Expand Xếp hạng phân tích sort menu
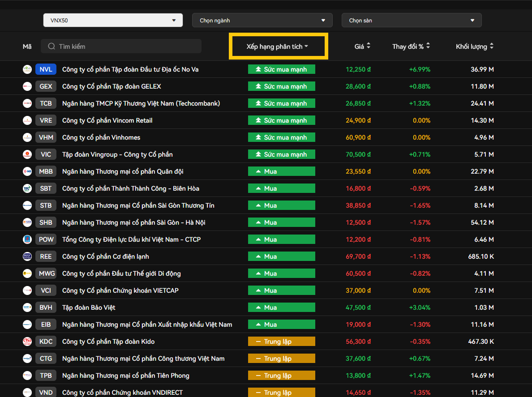Image resolution: width=532 pixels, height=397 pixels. pos(277,47)
